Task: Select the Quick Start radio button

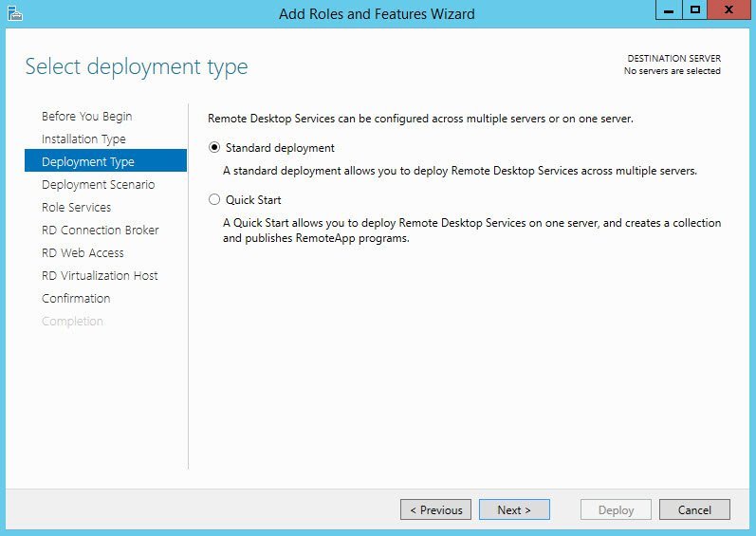Action: [x=214, y=200]
